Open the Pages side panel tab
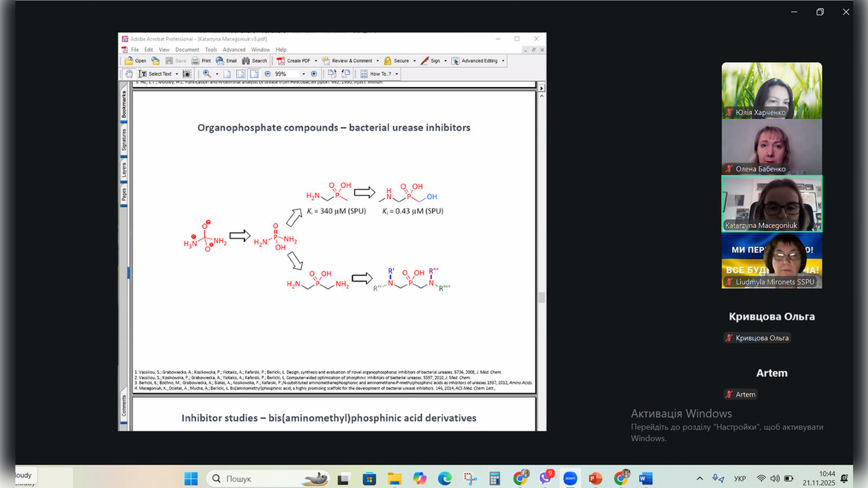Image resolution: width=868 pixels, height=488 pixels. tap(124, 194)
